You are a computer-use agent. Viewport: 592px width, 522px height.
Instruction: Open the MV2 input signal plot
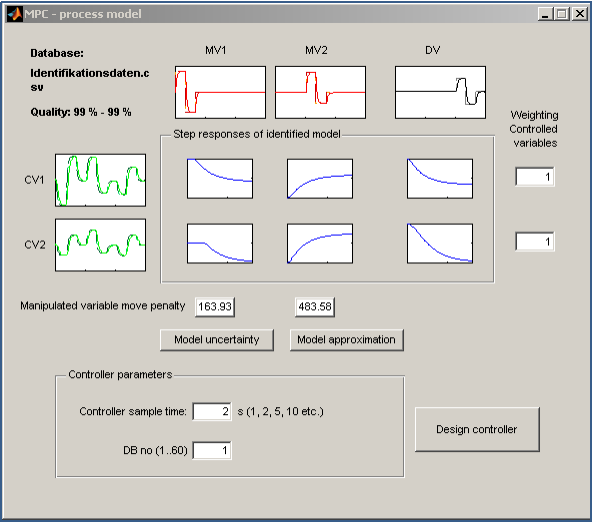[320, 92]
